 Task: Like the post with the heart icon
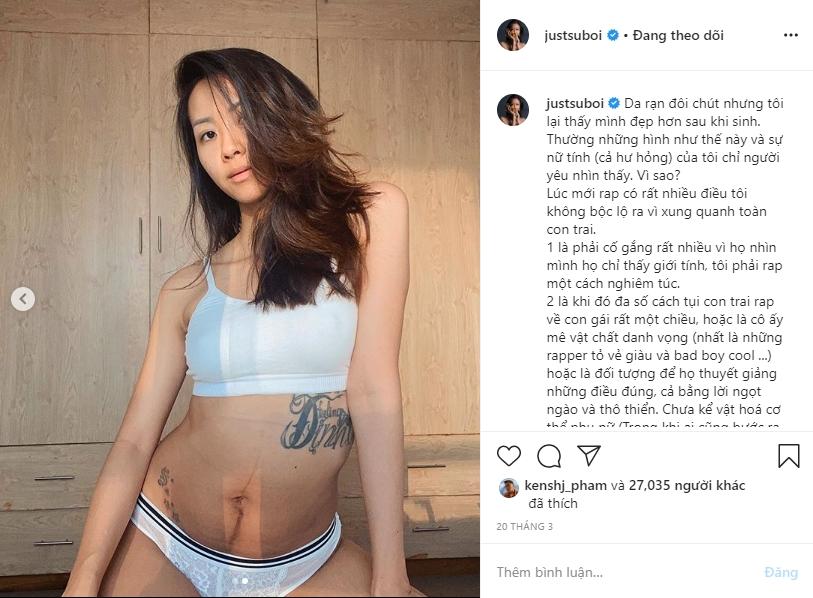[509, 456]
